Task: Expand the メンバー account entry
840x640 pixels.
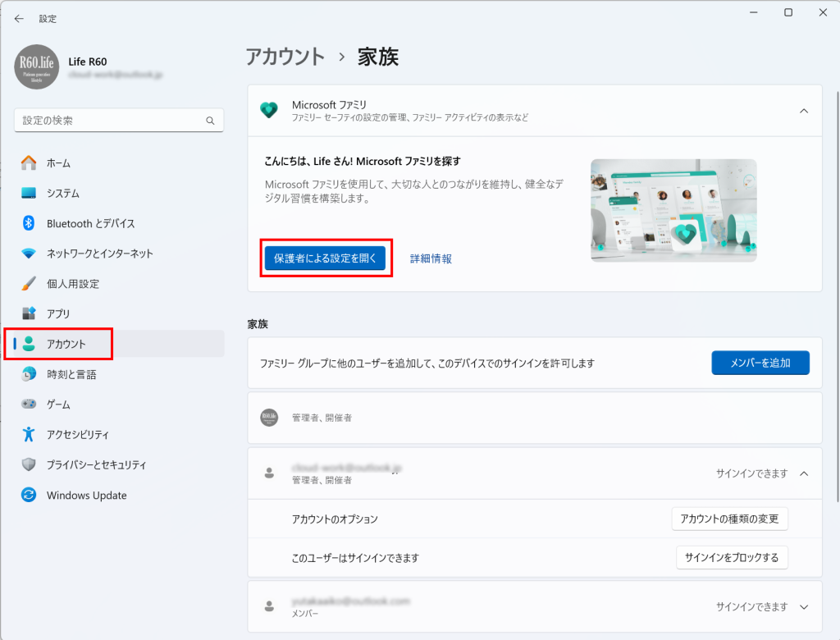Action: (803, 607)
